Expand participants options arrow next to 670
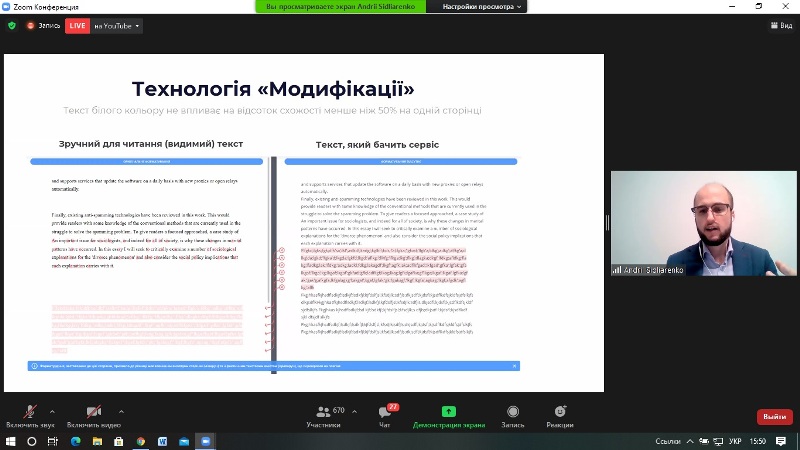The width and height of the screenshot is (800, 450). (x=355, y=411)
